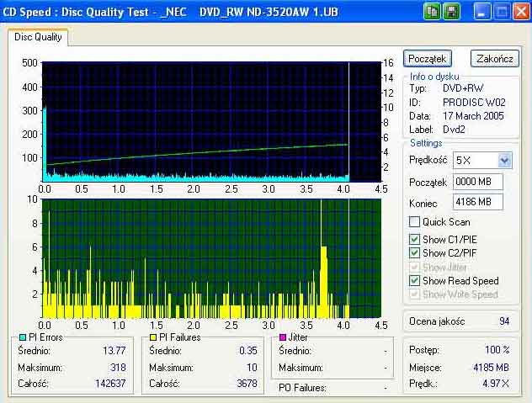Click the cyan PI Errors legend square
Viewport: 532px width, 403px height.
[x=23, y=337]
